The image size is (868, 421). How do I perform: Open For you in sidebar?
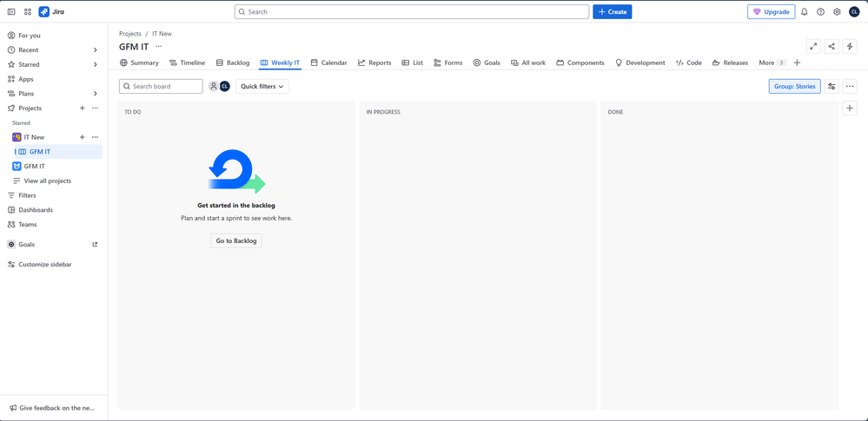pos(53,36)
